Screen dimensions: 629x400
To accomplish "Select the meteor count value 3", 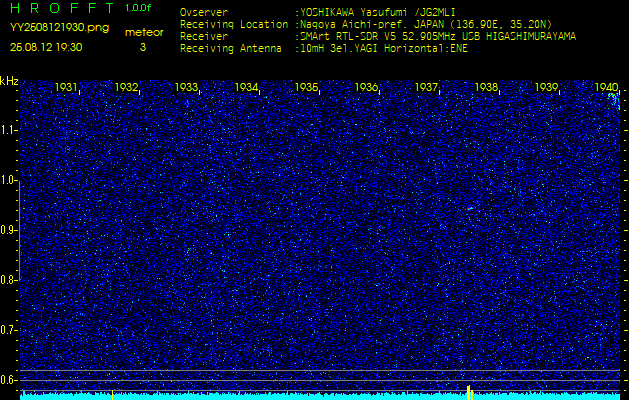I will point(143,47).
